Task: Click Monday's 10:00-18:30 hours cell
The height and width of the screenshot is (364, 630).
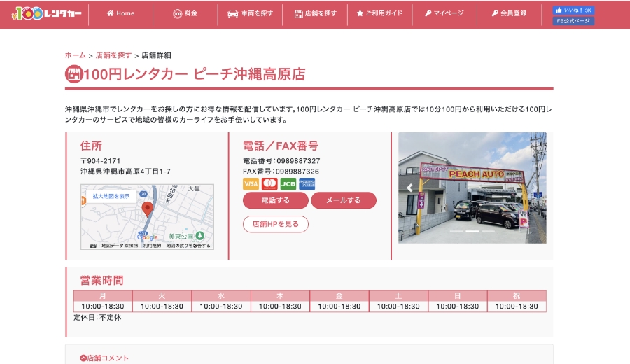Action: 103,306
